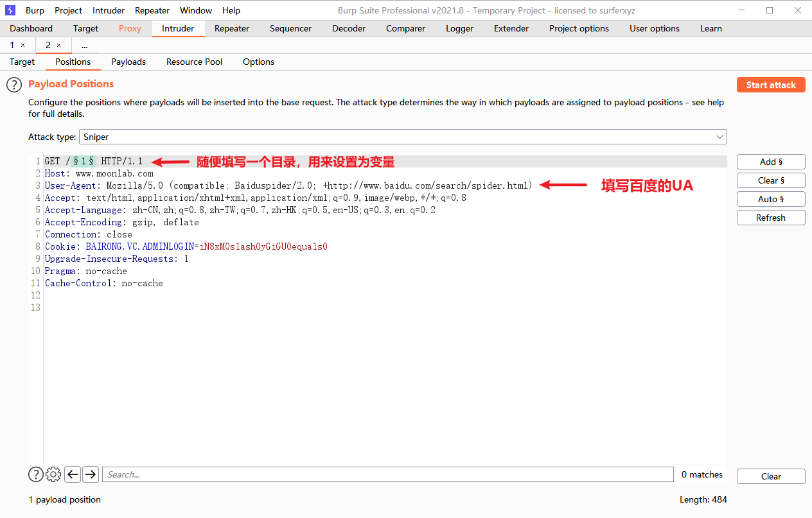Switch to the Dashboard tab
This screenshot has height=518, width=812.
coord(31,28)
